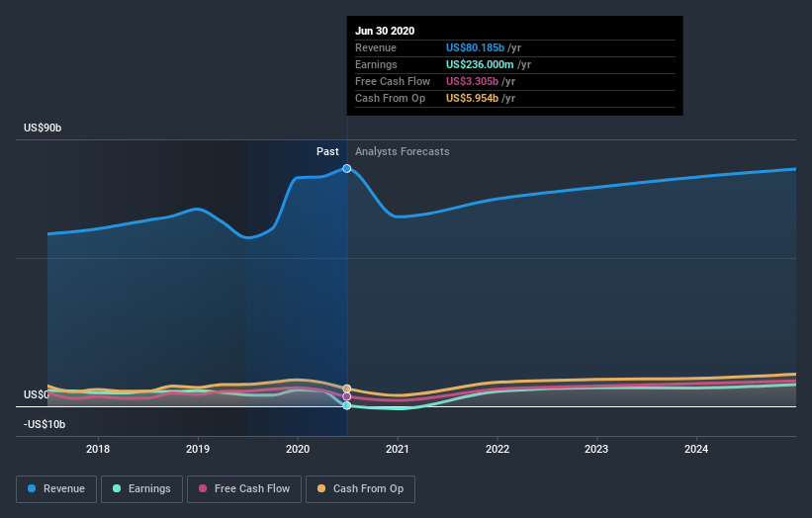Screen dimensions: 812x518
Task: Click the Jun 30 2020 tooltip date
Action: [385, 31]
